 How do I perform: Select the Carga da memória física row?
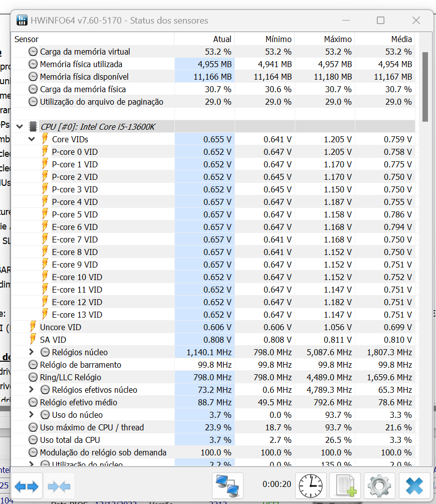click(213, 89)
